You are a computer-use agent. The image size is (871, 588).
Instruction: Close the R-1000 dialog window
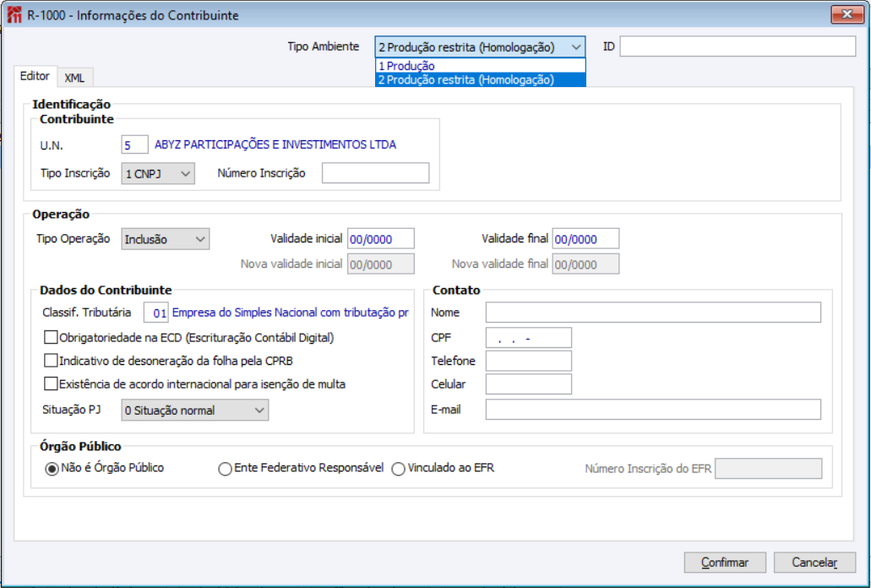click(847, 14)
